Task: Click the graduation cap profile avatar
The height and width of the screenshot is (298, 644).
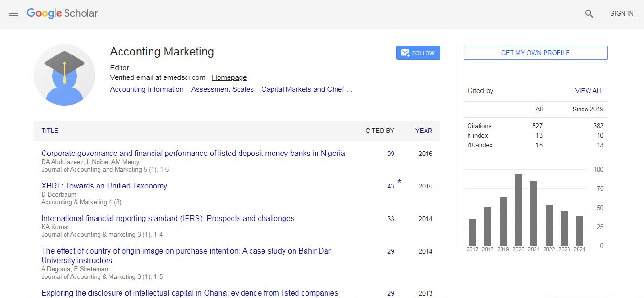Action: (65, 75)
